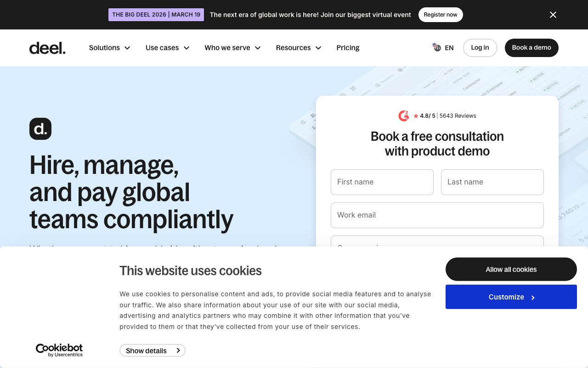The width and height of the screenshot is (588, 368).
Task: Go to the Pricing page
Action: point(348,48)
